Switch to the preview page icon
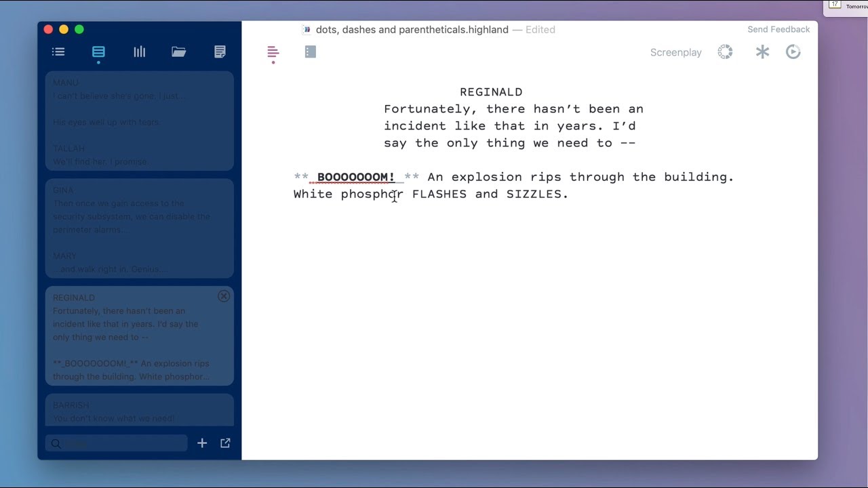868x488 pixels. [x=311, y=52]
